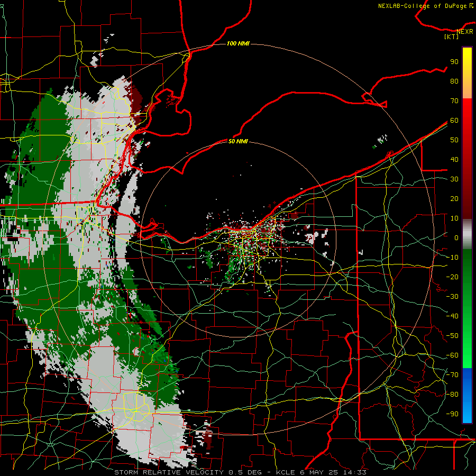Click the [KT] units label above the scale

(x=451, y=36)
